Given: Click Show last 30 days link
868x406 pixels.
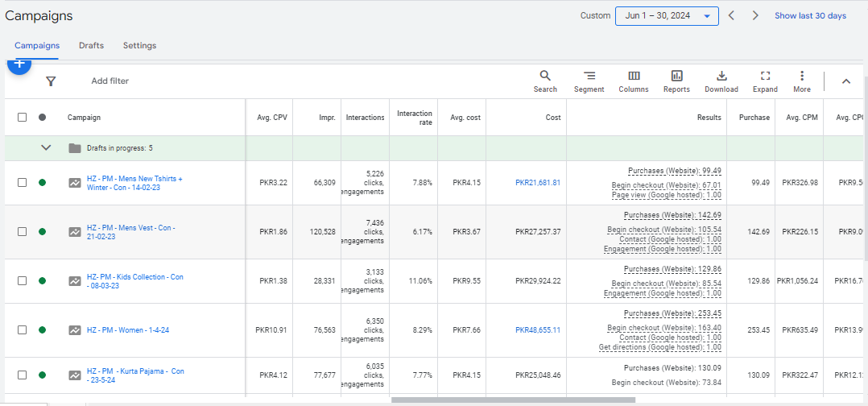Looking at the screenshot, I should [810, 15].
